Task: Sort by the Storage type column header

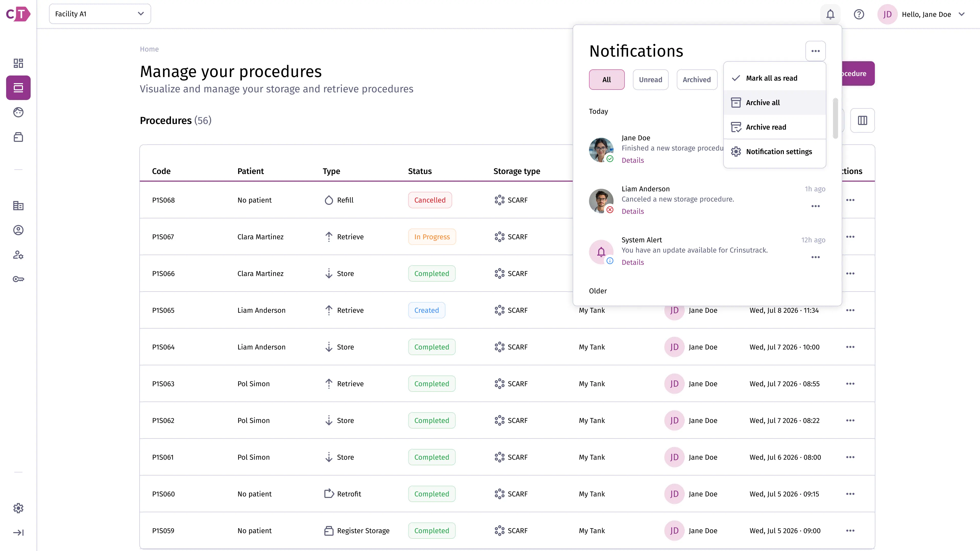Action: 517,171
